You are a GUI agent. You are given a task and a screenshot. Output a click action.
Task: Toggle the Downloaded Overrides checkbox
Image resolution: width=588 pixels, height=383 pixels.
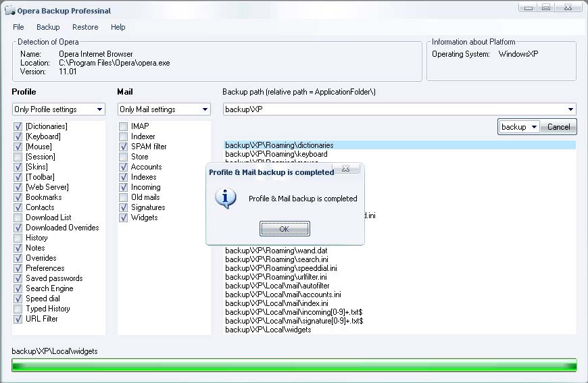pos(18,228)
